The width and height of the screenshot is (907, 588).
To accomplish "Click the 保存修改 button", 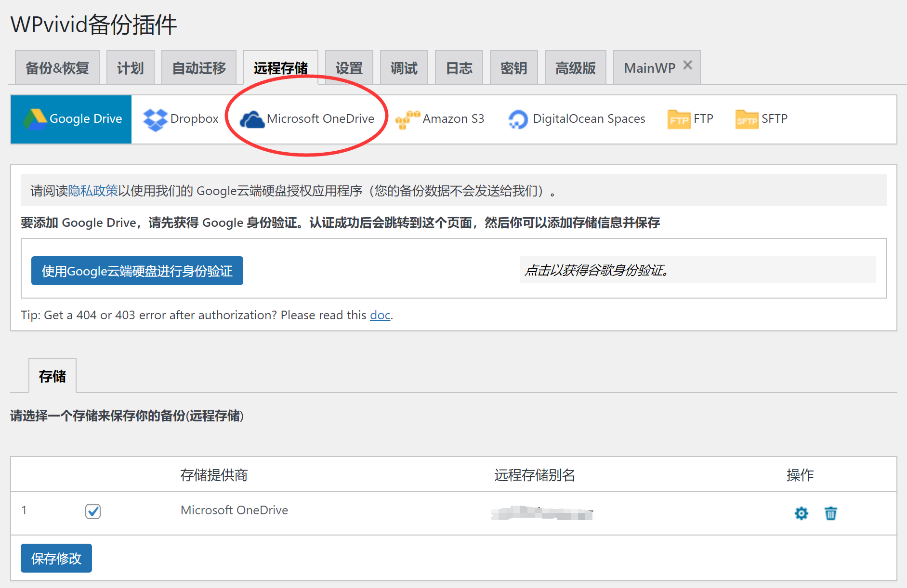I will (56, 558).
